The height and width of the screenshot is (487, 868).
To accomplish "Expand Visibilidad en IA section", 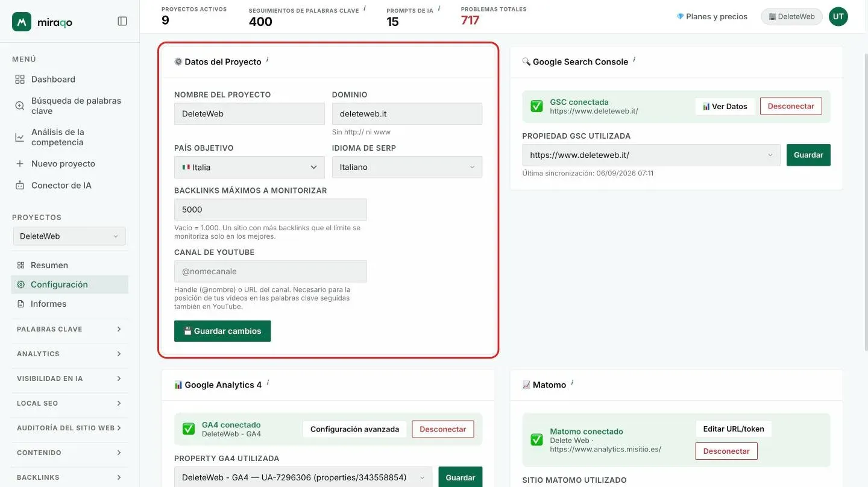I will pos(69,379).
